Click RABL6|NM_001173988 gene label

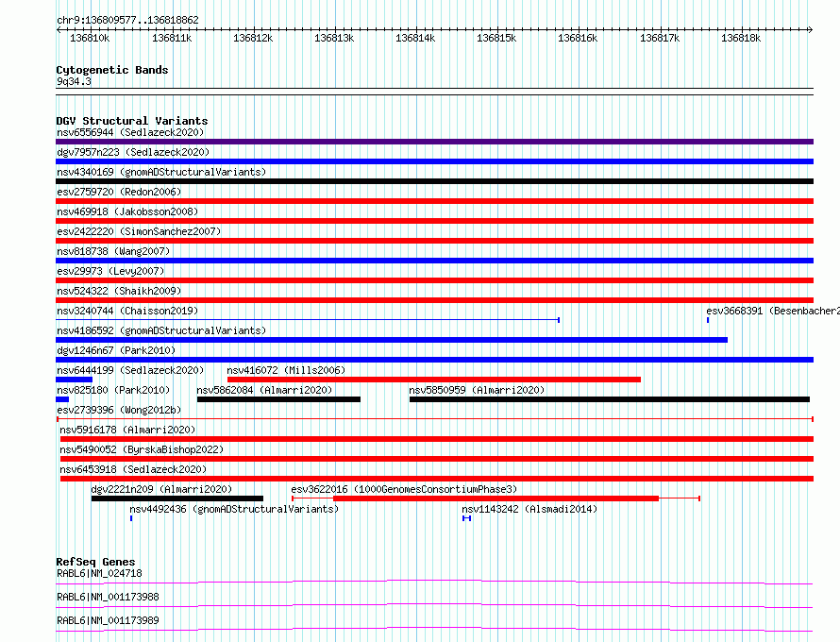pos(108,597)
